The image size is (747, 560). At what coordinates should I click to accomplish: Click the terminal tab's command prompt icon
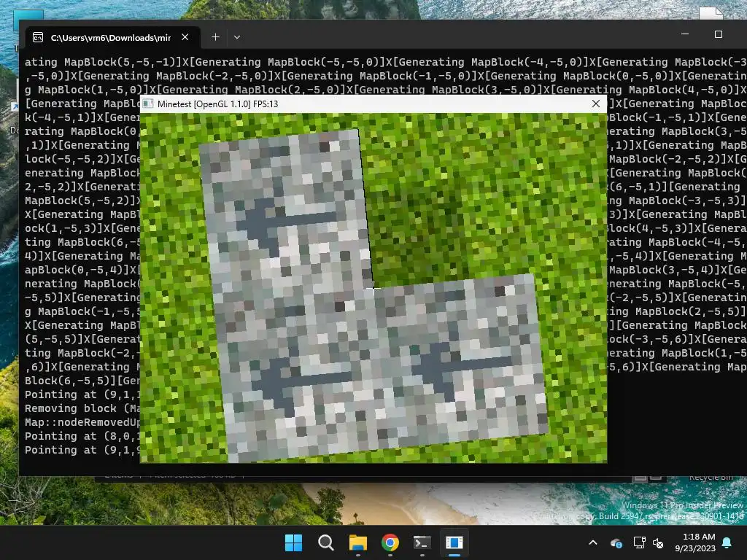click(38, 38)
